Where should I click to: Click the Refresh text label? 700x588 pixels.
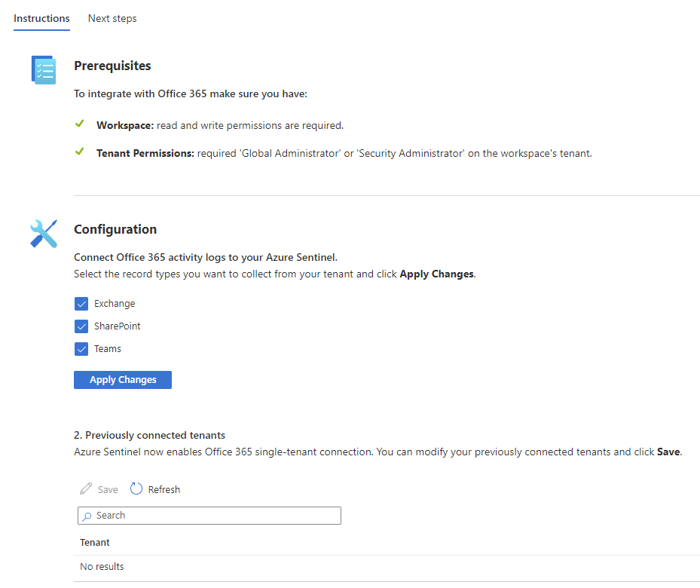point(164,489)
